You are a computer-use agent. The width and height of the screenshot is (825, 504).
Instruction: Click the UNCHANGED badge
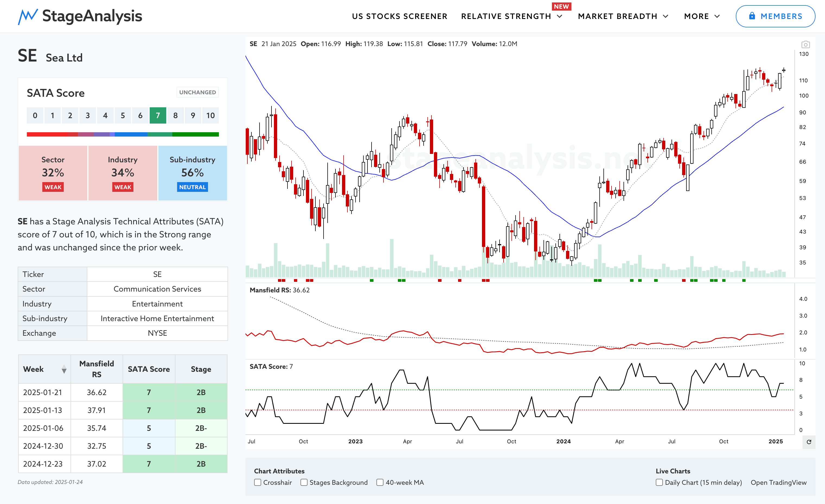pyautogui.click(x=197, y=92)
